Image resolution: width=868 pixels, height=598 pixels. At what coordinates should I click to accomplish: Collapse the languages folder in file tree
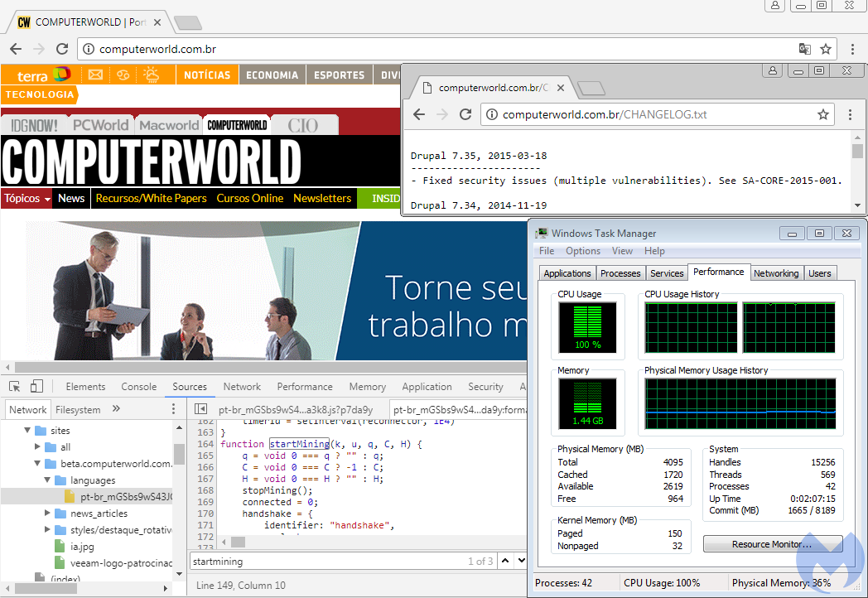click(48, 480)
